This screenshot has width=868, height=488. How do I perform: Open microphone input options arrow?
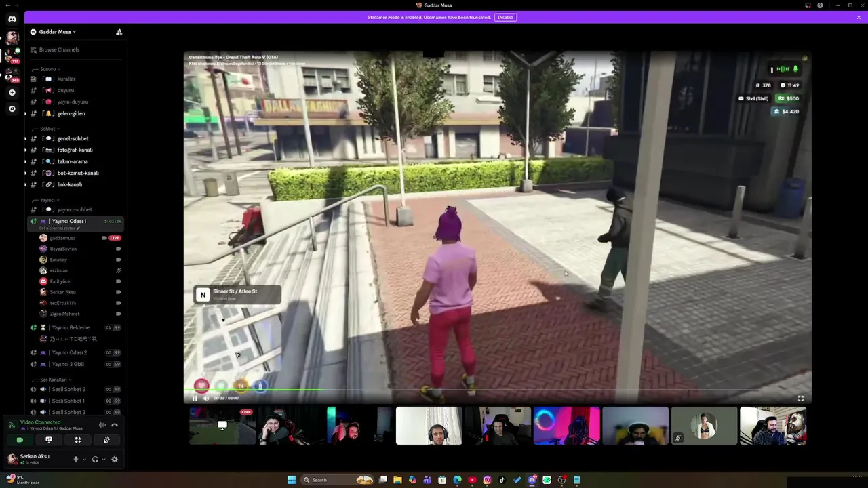pos(84,459)
